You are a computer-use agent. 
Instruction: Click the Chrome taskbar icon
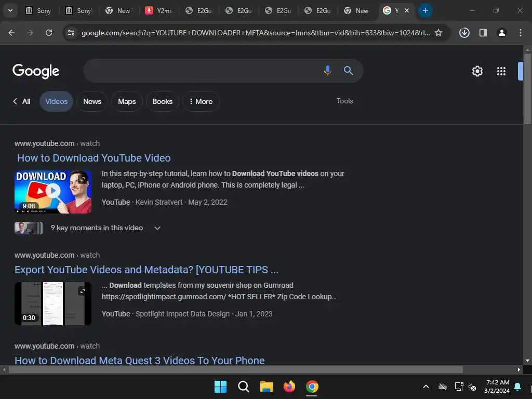pyautogui.click(x=312, y=387)
